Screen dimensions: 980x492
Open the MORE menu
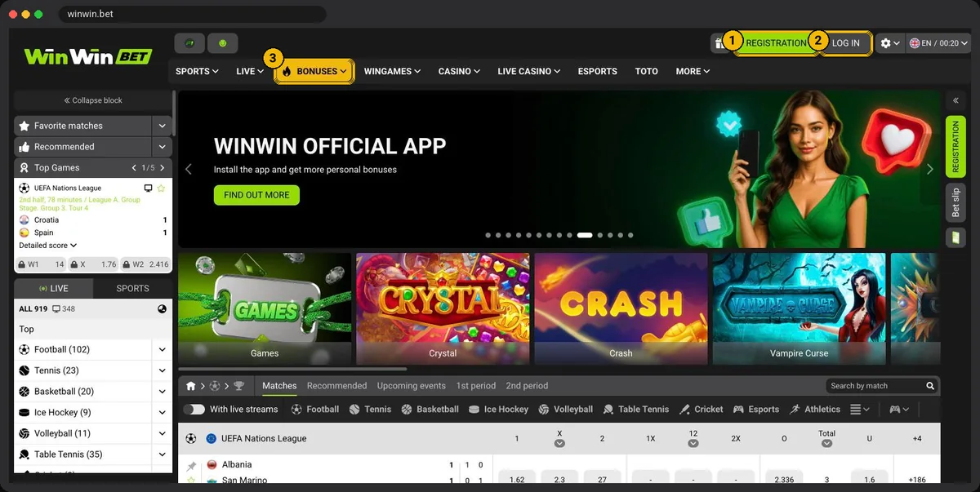(693, 71)
